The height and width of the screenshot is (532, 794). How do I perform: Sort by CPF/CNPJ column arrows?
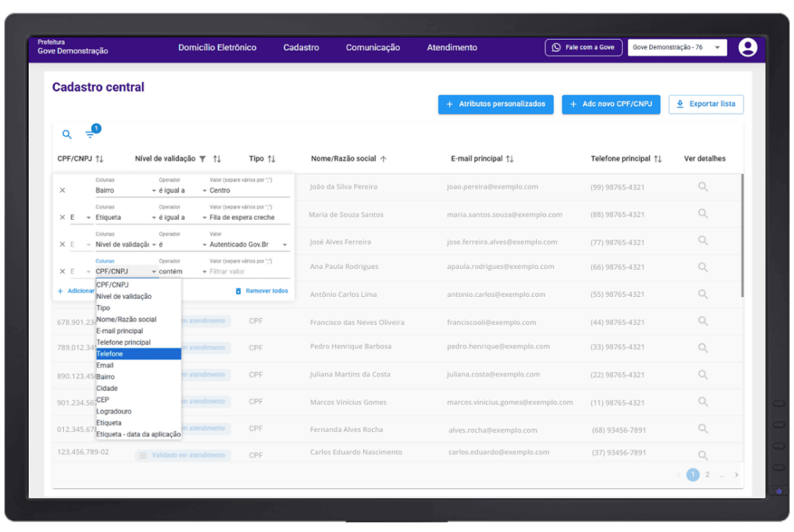tap(100, 159)
